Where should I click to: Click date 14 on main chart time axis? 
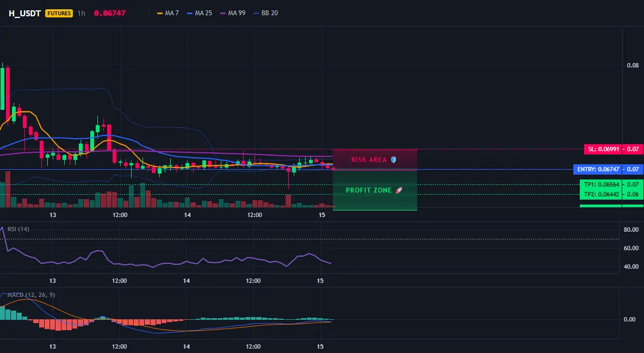click(187, 215)
